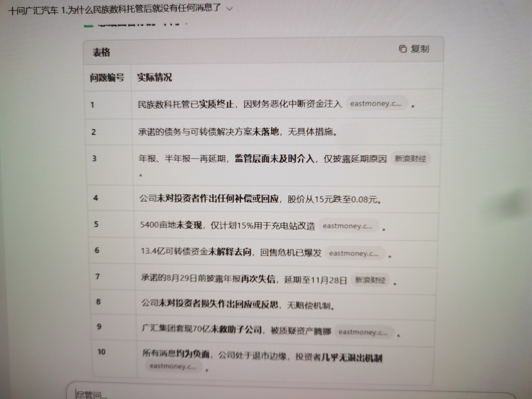532x399 pixels.
Task: Click the 复制 copy button above the table
Action: coord(414,49)
